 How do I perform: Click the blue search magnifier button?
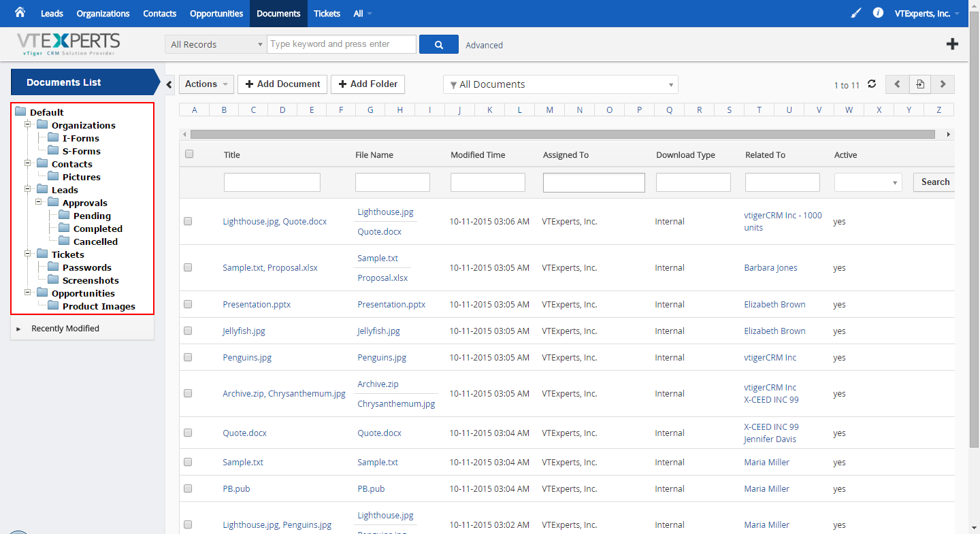click(x=439, y=44)
